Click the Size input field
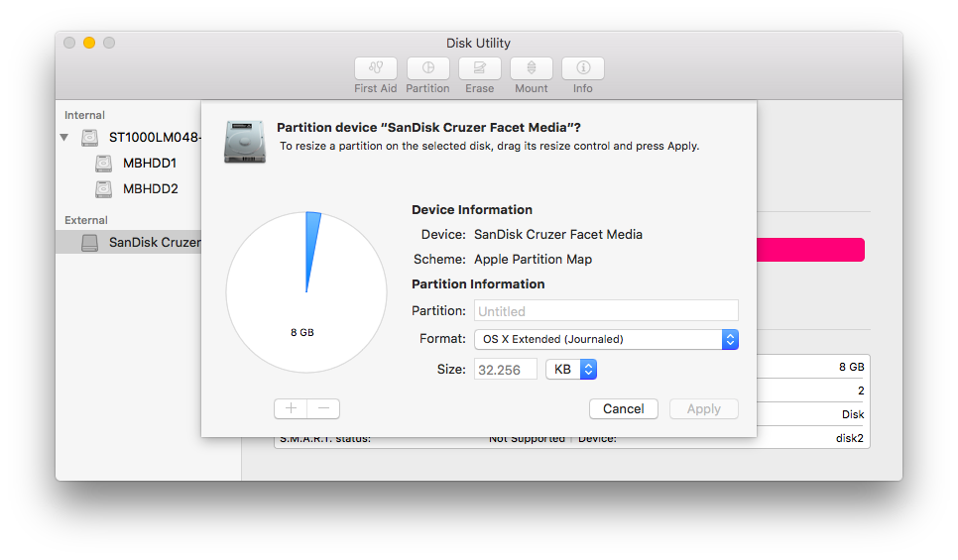958x560 pixels. coord(505,370)
